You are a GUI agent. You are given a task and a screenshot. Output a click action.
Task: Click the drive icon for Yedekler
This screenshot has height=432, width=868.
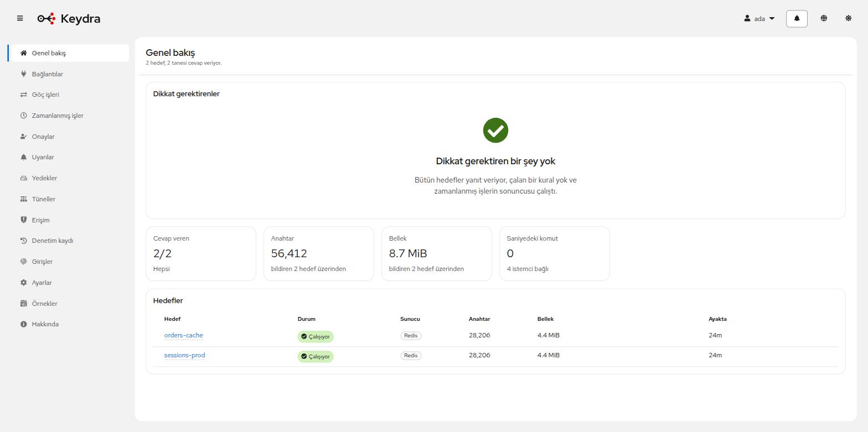click(23, 178)
